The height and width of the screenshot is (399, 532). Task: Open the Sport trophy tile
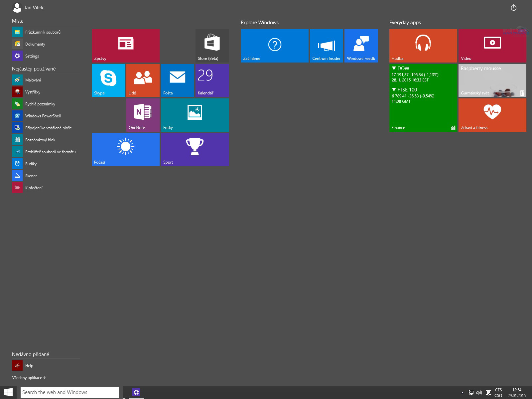[195, 149]
